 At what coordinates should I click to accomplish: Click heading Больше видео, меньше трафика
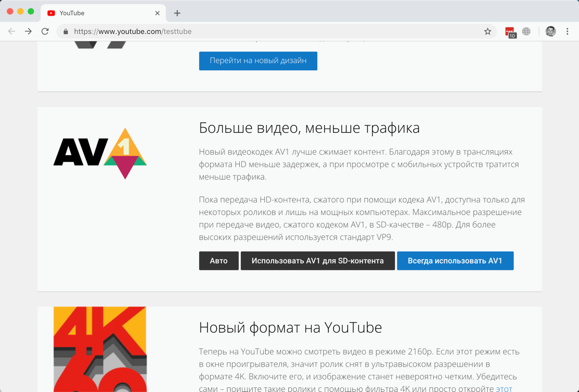(x=309, y=128)
